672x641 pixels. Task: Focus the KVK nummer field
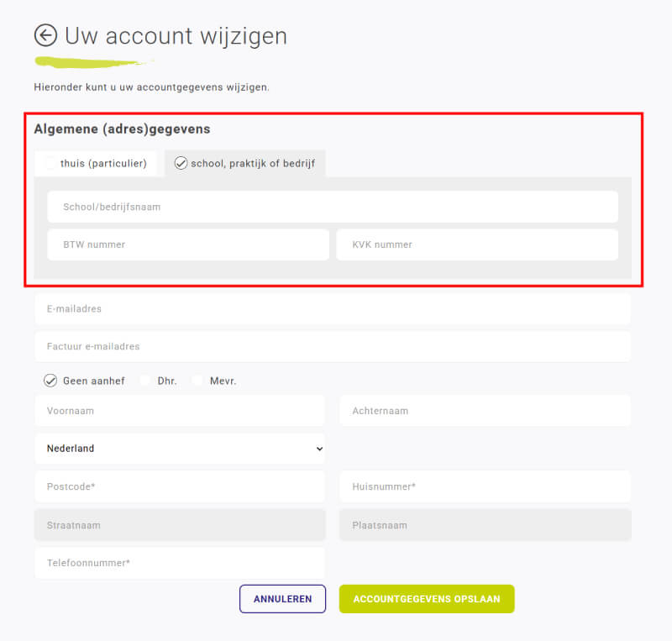pos(477,244)
